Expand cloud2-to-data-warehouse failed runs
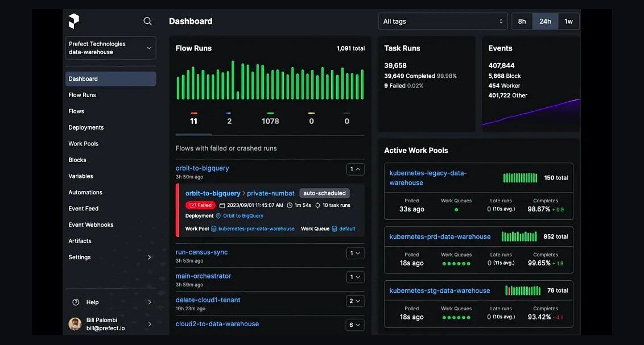The image size is (644, 345). click(355, 325)
